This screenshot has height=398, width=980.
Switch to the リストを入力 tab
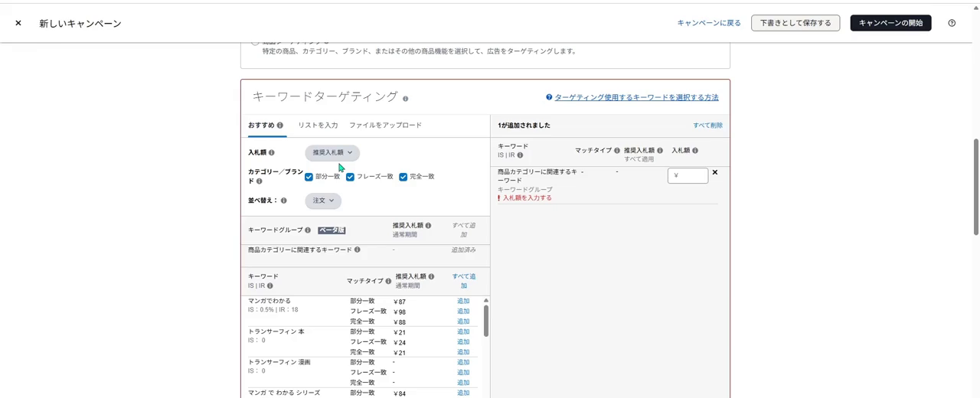(318, 126)
